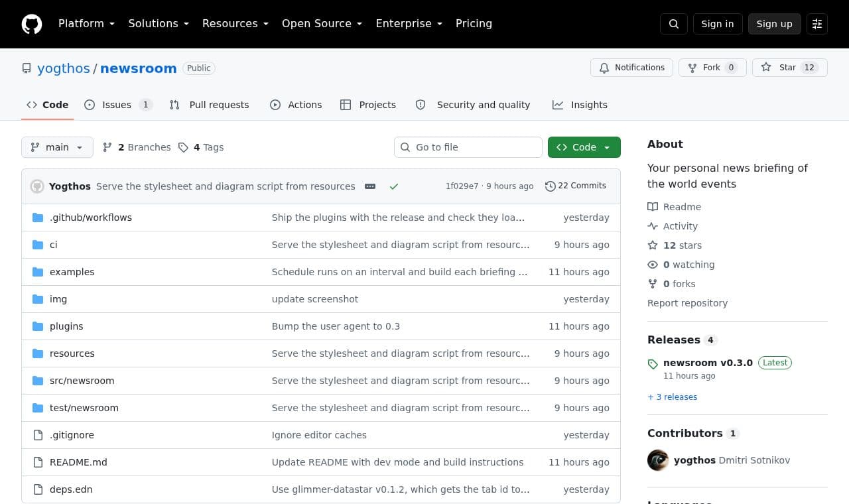Open the Pull requests tab

pyautogui.click(x=210, y=105)
